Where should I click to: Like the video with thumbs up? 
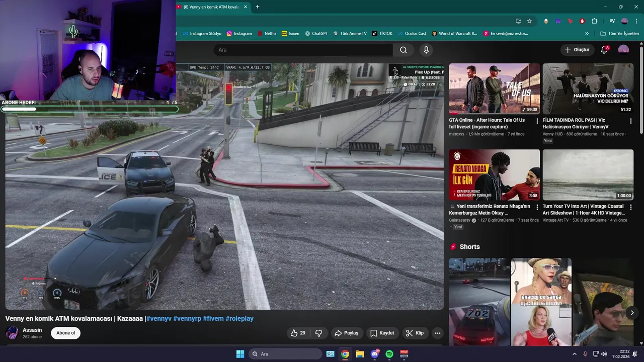(x=298, y=333)
